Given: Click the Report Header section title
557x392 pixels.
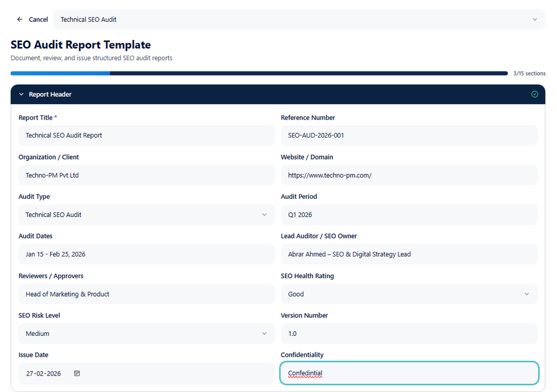Looking at the screenshot, I should point(50,94).
